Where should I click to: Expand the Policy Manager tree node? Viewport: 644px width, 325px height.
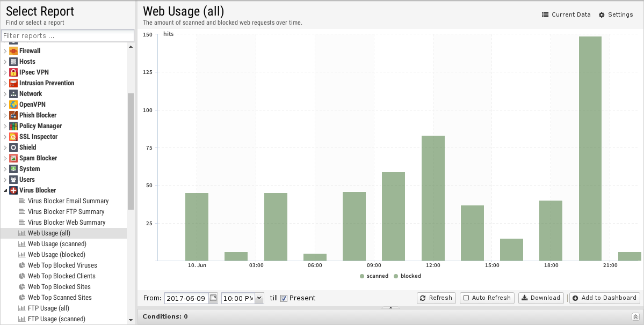[x=5, y=126]
